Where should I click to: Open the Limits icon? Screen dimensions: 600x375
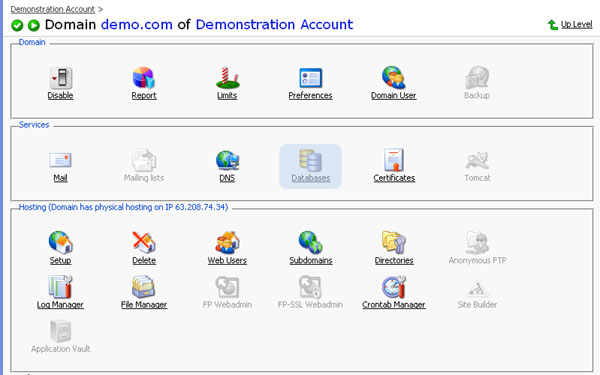point(227,78)
